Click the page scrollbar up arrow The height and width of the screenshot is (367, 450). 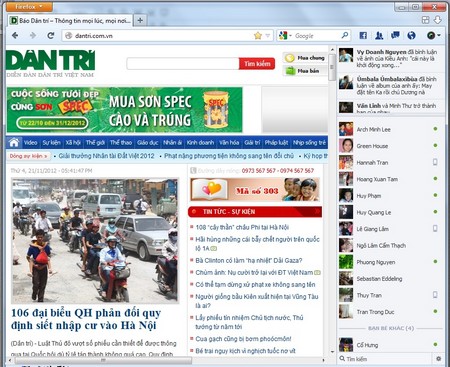[332, 50]
